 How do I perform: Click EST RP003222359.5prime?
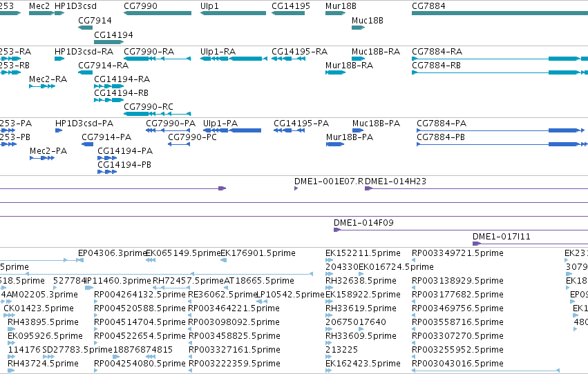[x=234, y=364]
